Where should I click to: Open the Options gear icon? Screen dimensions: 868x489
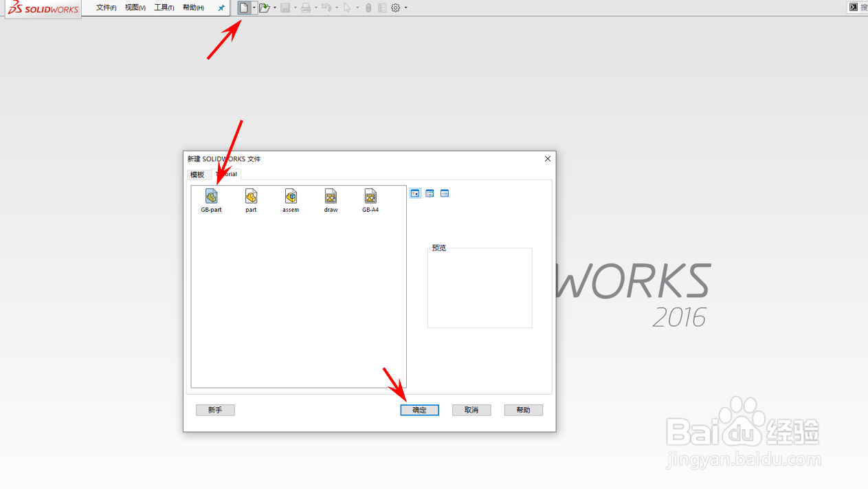point(396,8)
